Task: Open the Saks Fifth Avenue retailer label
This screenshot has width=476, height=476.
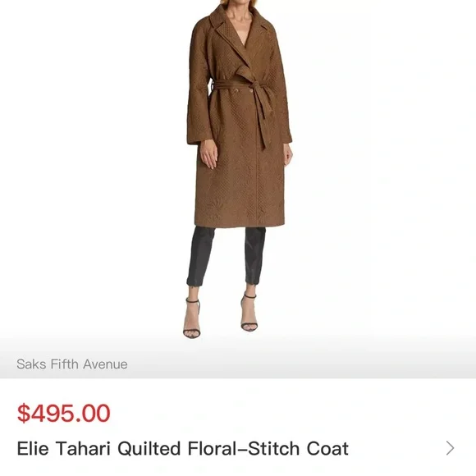Action: click(72, 364)
